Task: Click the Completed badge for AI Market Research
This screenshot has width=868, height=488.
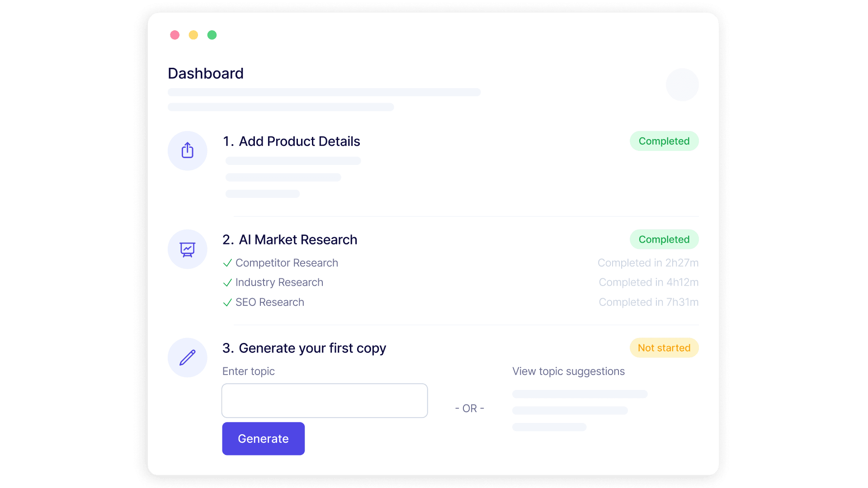Action: (x=664, y=239)
